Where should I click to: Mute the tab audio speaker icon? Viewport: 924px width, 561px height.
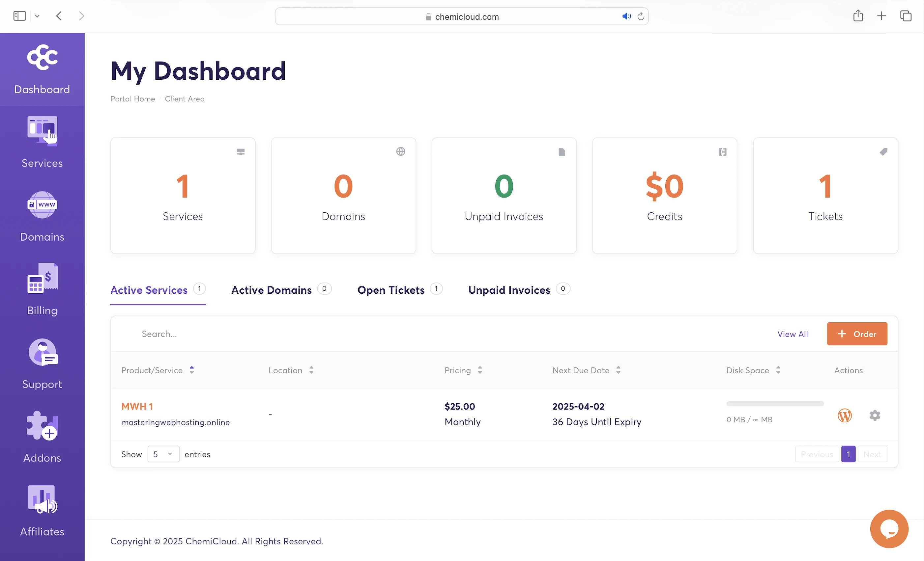[626, 16]
